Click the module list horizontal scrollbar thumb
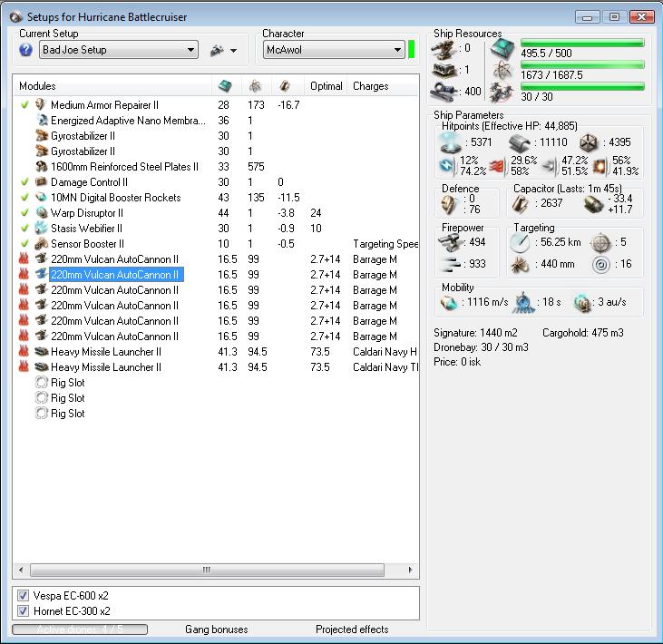Viewport: 663px width, 644px height. click(207, 570)
